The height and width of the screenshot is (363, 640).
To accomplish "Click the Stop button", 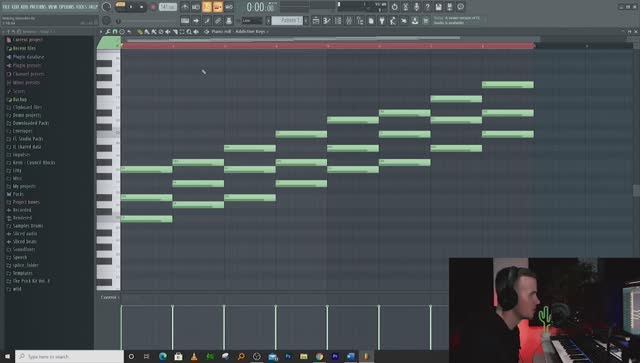I will [142, 7].
